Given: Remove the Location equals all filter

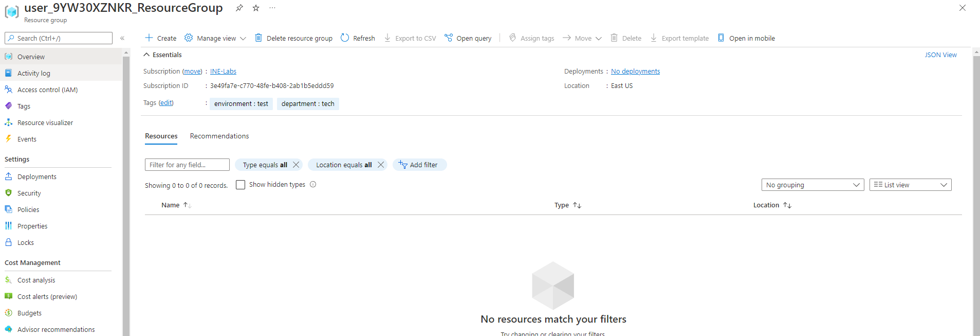Looking at the screenshot, I should point(381,165).
